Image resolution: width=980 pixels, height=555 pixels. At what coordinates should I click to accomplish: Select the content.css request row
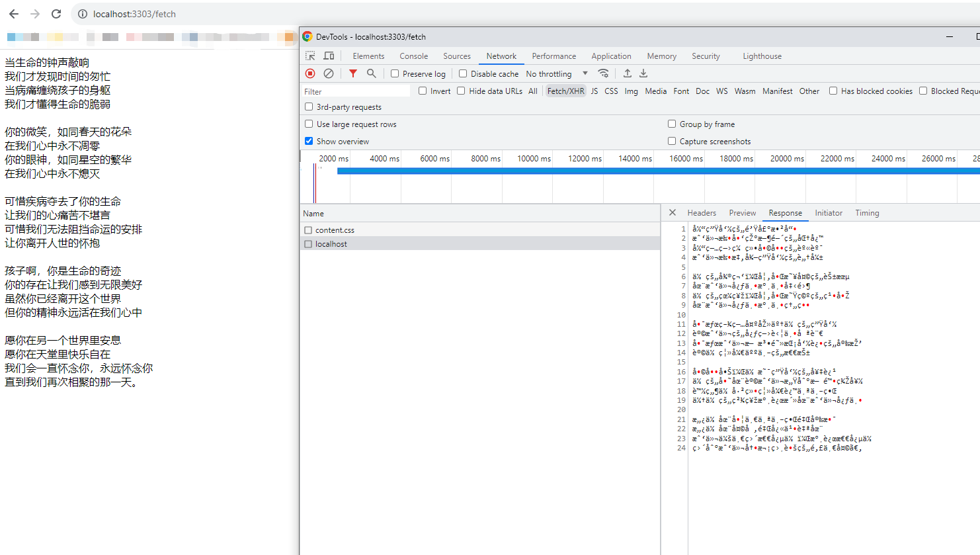(x=335, y=230)
